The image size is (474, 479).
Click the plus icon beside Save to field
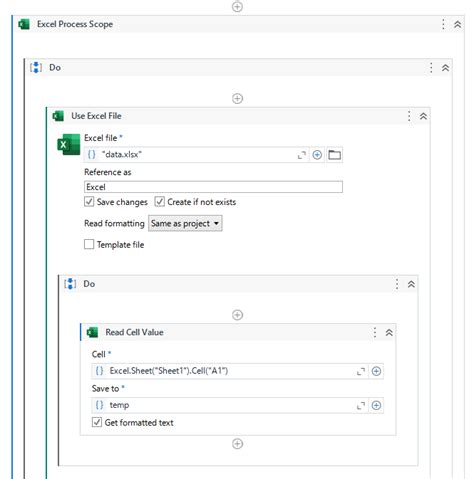[376, 405]
